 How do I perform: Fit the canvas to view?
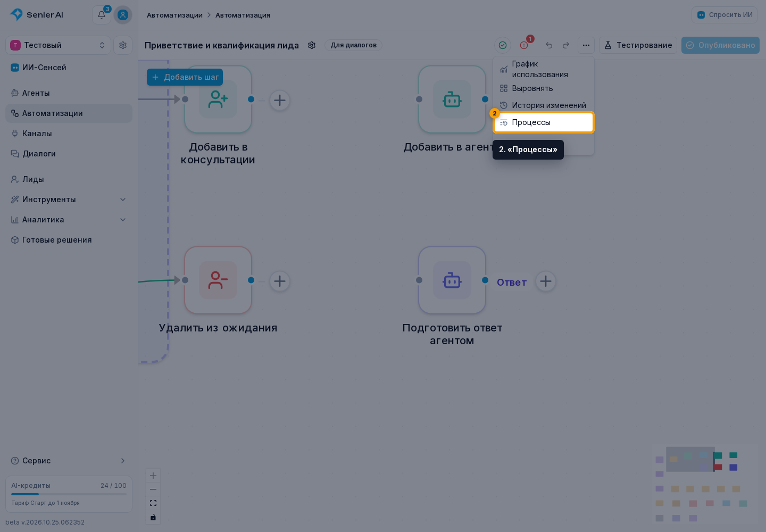click(153, 503)
